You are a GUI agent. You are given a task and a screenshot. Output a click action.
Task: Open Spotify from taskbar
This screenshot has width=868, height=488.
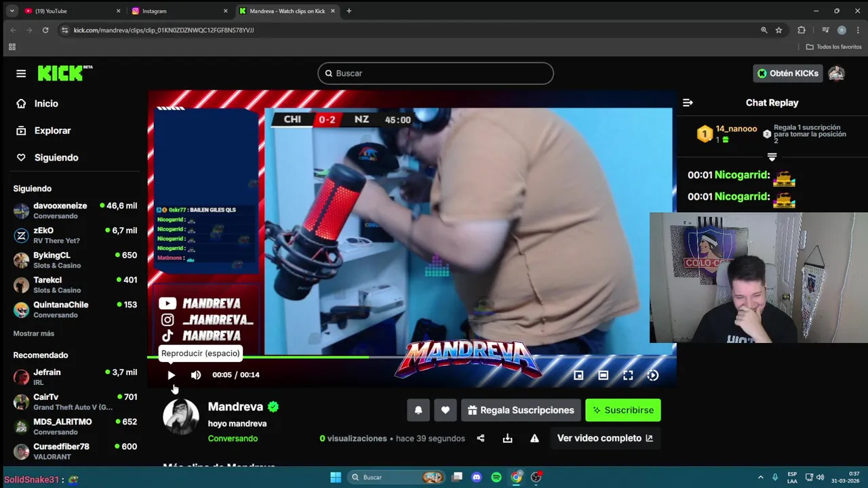pyautogui.click(x=496, y=477)
